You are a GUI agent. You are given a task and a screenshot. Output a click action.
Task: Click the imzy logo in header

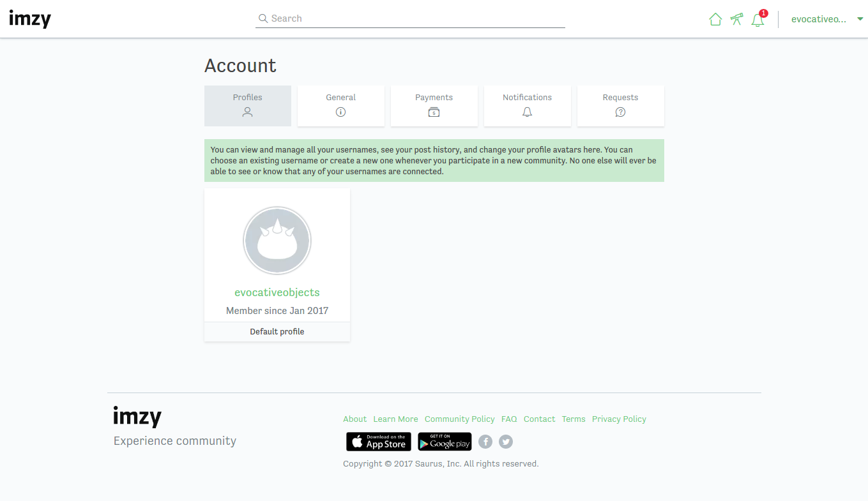pos(30,19)
